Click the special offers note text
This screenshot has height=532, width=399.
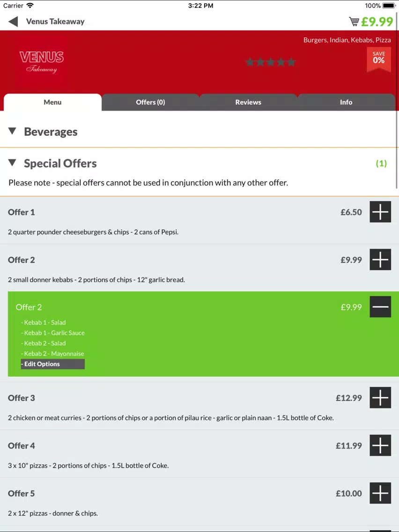148,183
